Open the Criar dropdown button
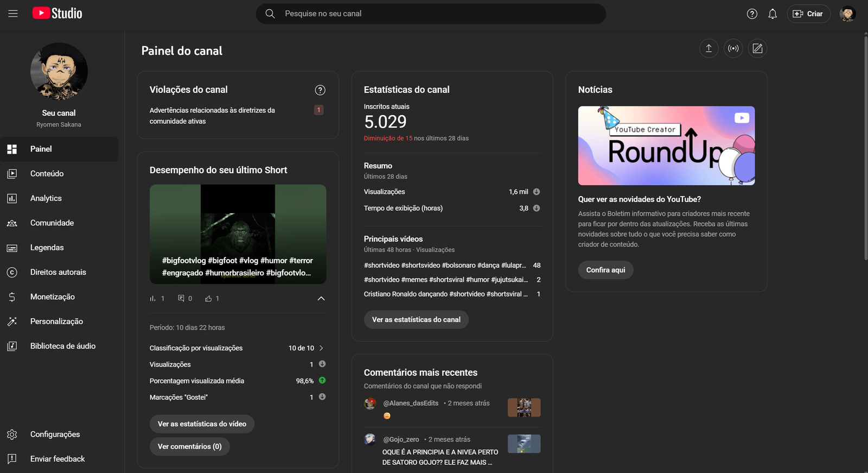The image size is (868, 473). (808, 14)
